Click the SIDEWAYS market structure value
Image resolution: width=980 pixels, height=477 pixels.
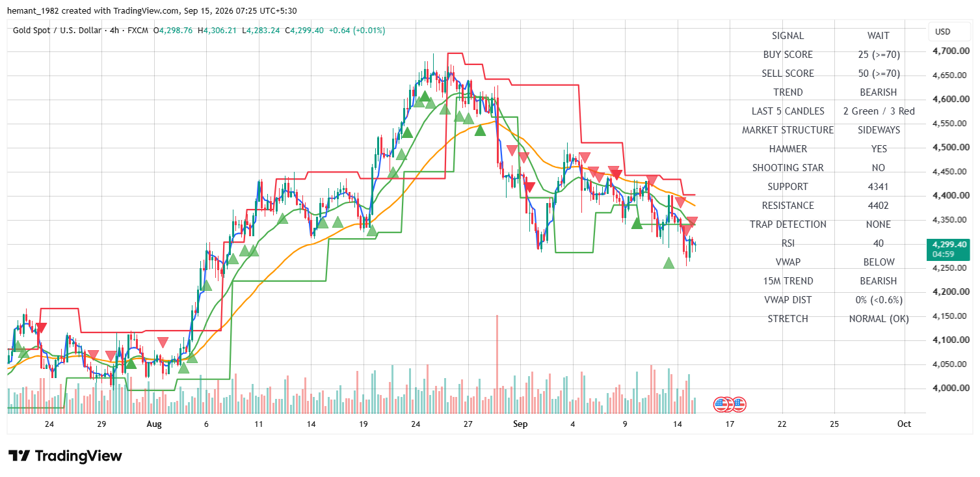click(879, 130)
